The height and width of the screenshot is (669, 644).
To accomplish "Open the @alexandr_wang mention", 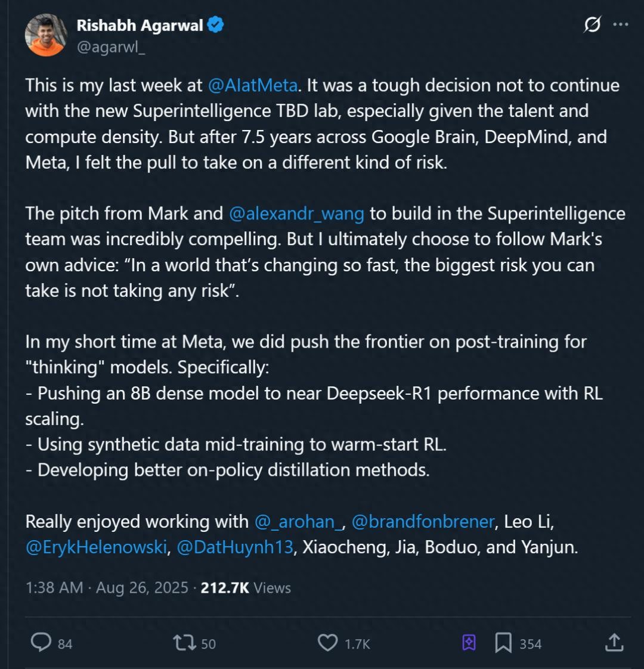I will tap(296, 213).
